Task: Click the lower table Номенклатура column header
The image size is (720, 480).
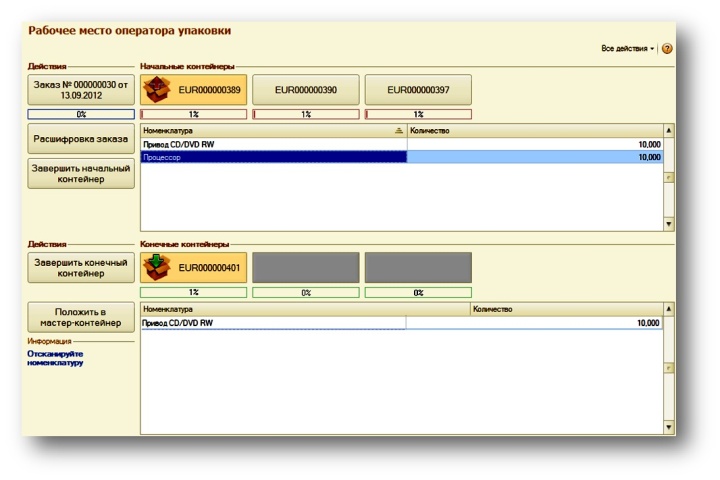Action: (305, 309)
